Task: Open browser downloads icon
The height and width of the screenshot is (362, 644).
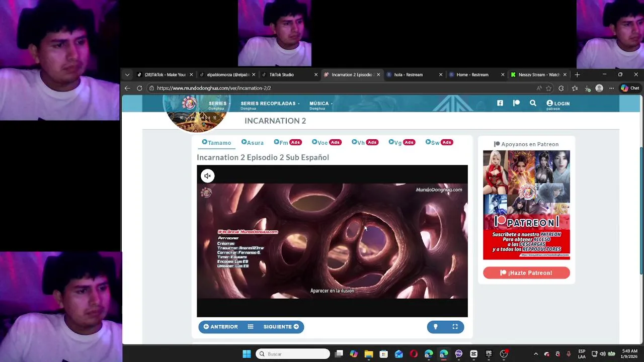Action: pyautogui.click(x=587, y=88)
